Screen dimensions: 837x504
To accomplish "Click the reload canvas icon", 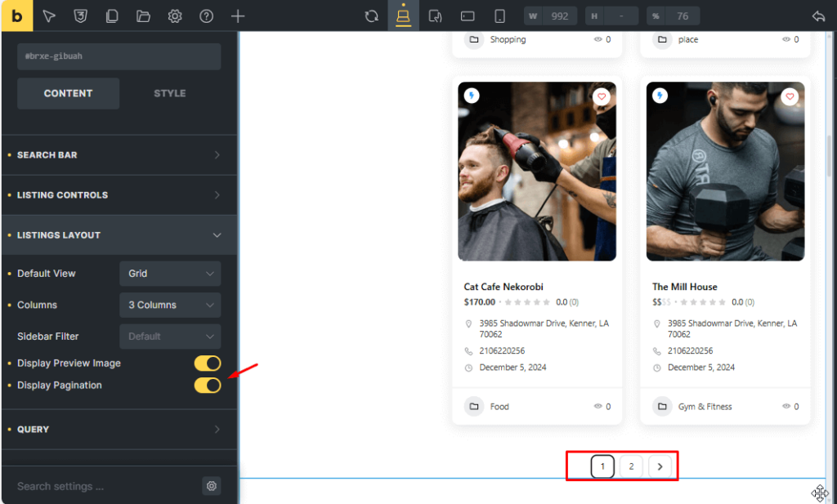I will (372, 16).
